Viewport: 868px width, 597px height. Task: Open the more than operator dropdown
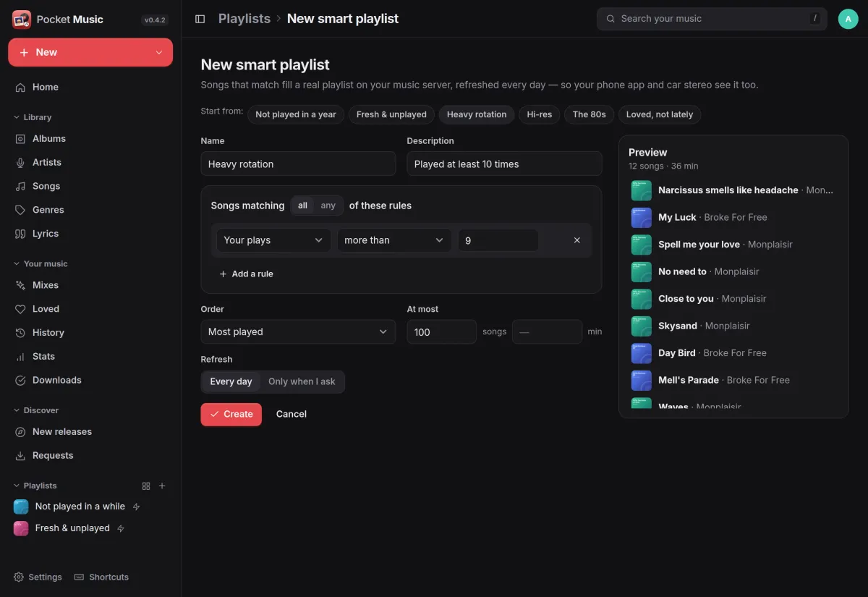coord(394,240)
